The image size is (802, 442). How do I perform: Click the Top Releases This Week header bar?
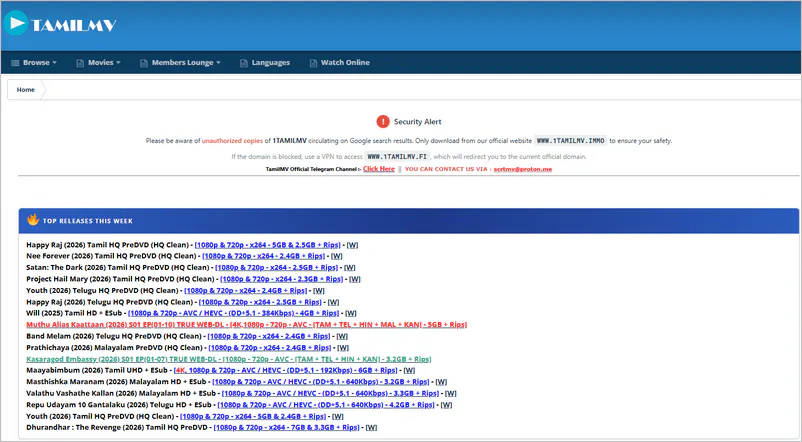400,220
